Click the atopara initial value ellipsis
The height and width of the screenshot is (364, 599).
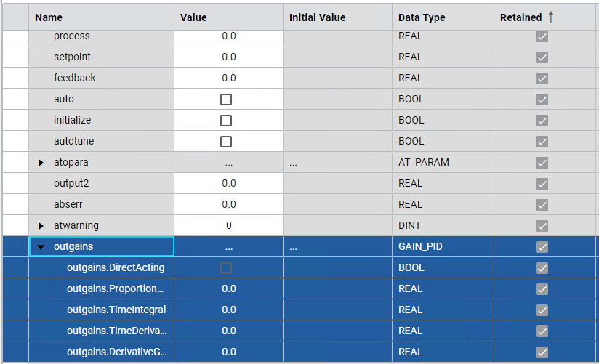[293, 163]
